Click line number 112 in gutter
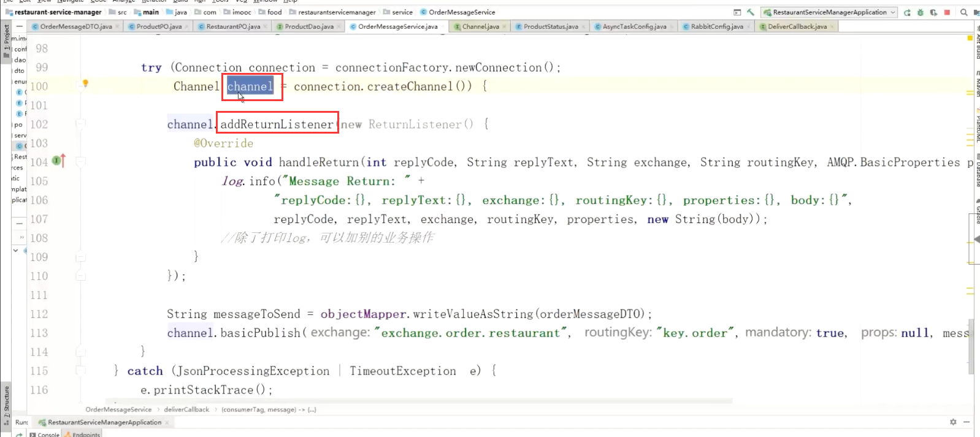Screen dimensions: 980x437 click(x=39, y=314)
